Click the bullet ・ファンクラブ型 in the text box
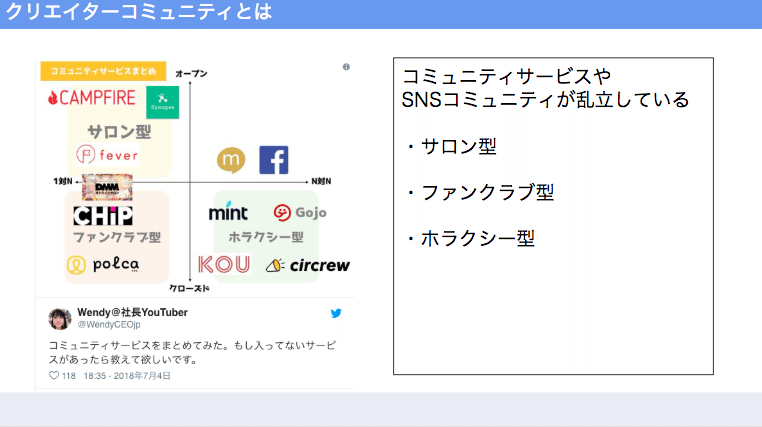 [x=479, y=192]
